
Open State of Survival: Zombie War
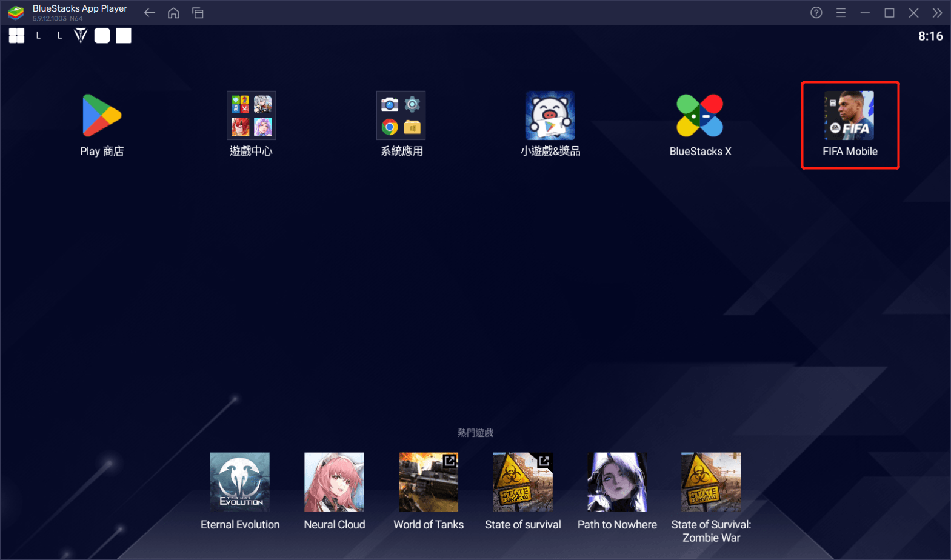(711, 482)
